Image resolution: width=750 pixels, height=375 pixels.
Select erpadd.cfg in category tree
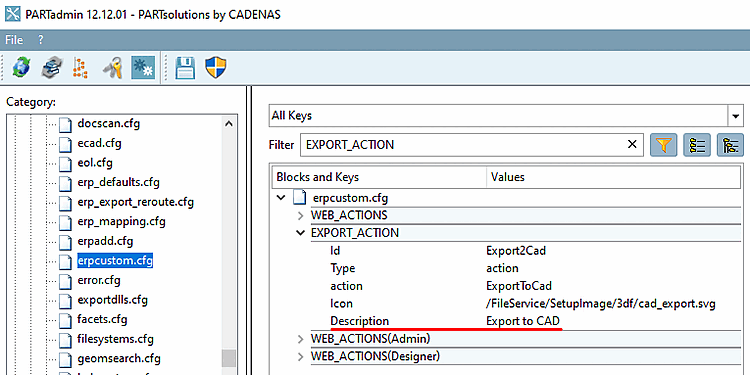105,241
